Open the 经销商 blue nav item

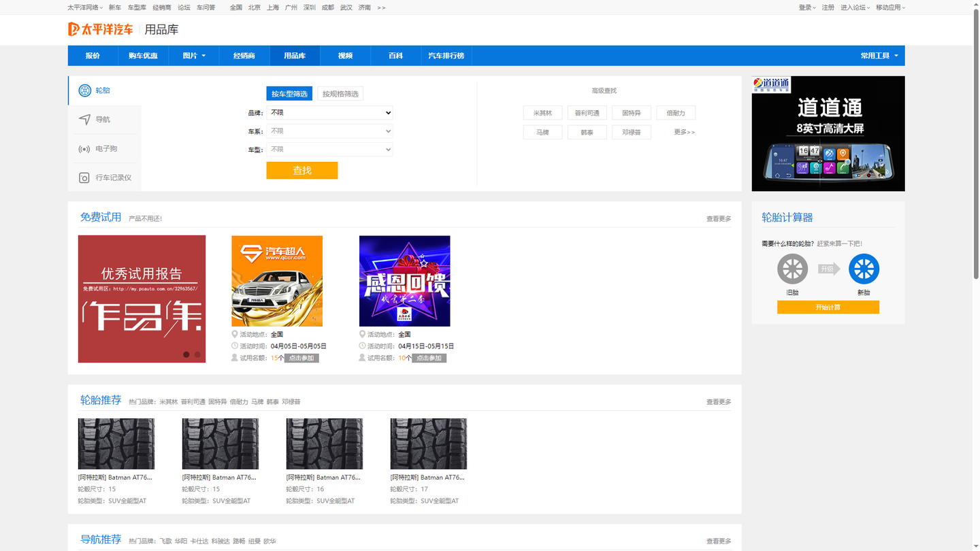coord(244,56)
